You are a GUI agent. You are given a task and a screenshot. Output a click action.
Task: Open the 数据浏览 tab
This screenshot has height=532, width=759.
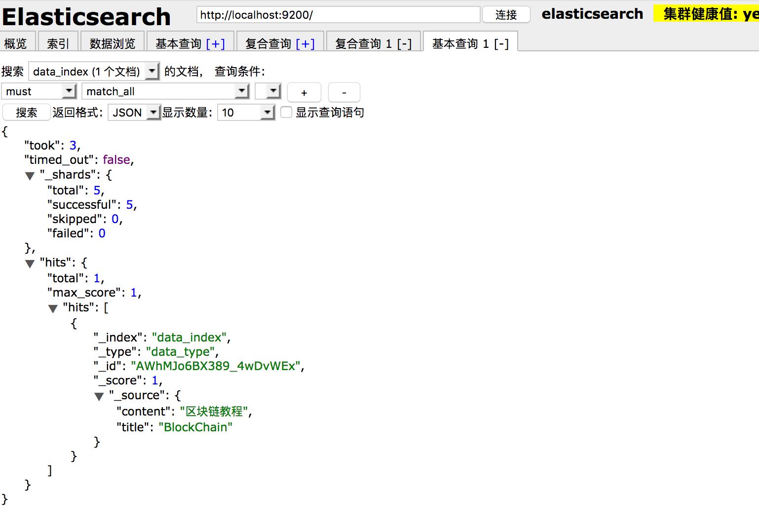pos(113,43)
